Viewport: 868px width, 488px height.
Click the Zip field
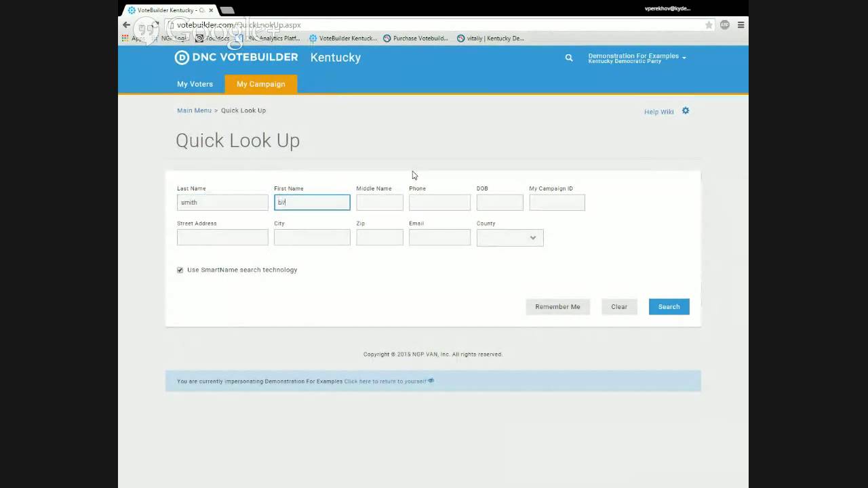[x=380, y=237]
